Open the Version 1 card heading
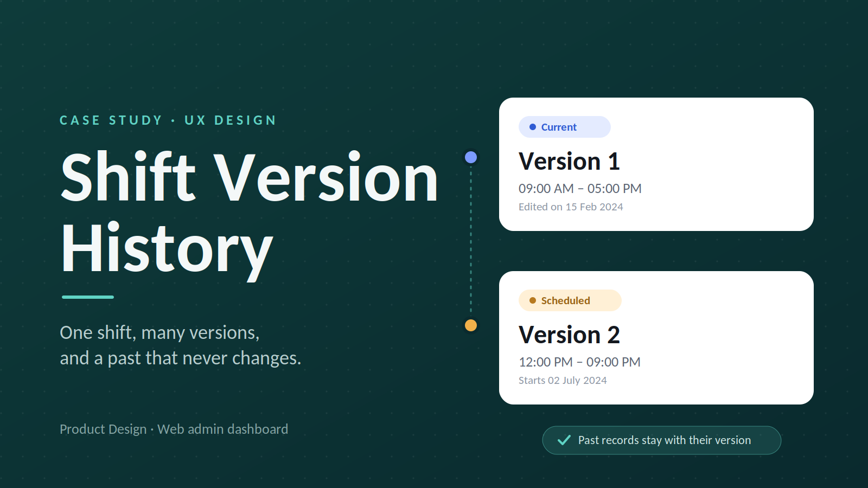Image resolution: width=868 pixels, height=488 pixels. click(x=569, y=162)
